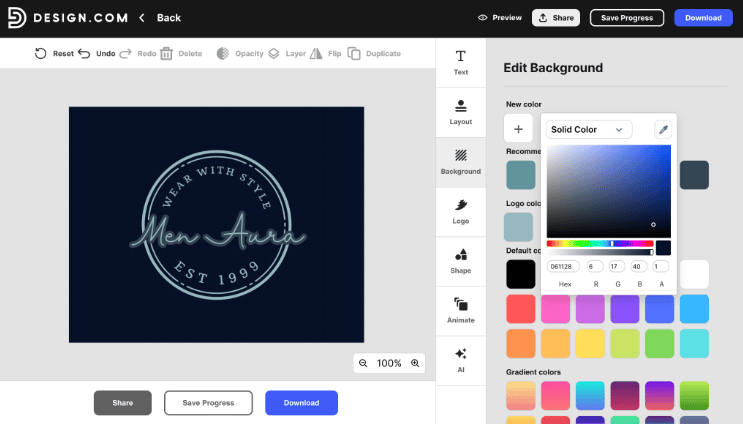Open the Logo panel
This screenshot has height=424, width=743.
[x=461, y=212]
